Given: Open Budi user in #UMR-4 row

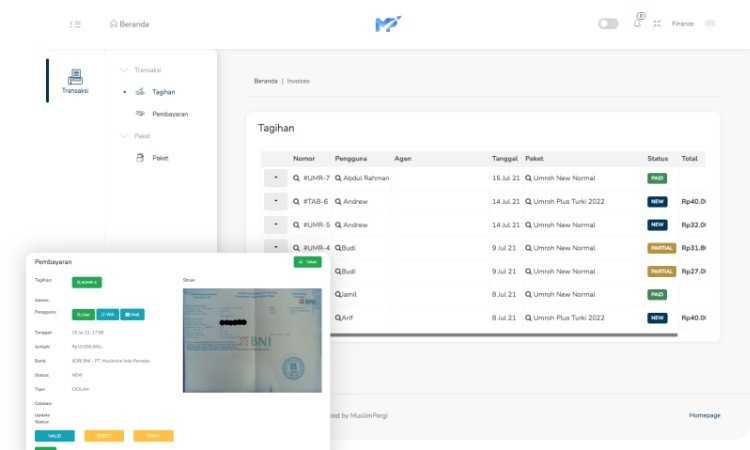Looking at the screenshot, I should [x=348, y=248].
